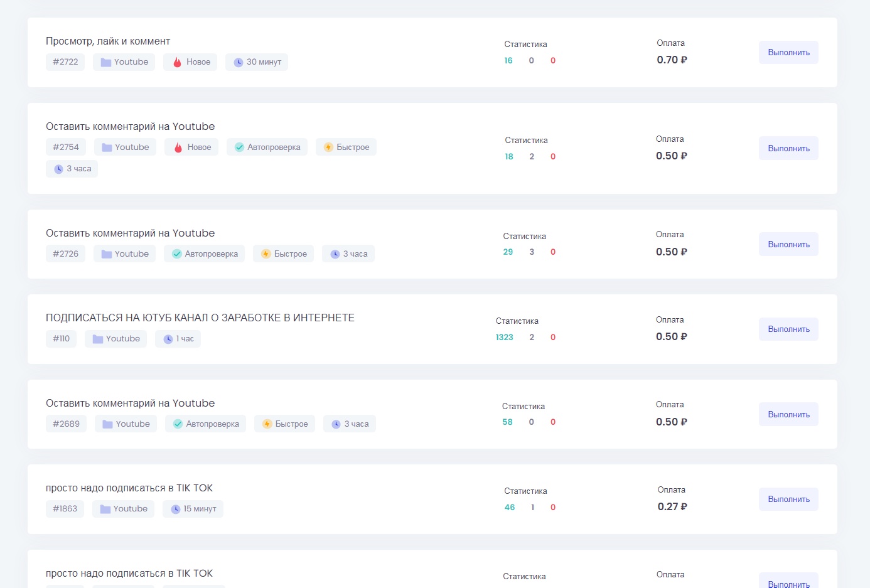Open 'Оставить комментарий на Youtube' title of #2754
The image size is (870, 588).
[131, 127]
